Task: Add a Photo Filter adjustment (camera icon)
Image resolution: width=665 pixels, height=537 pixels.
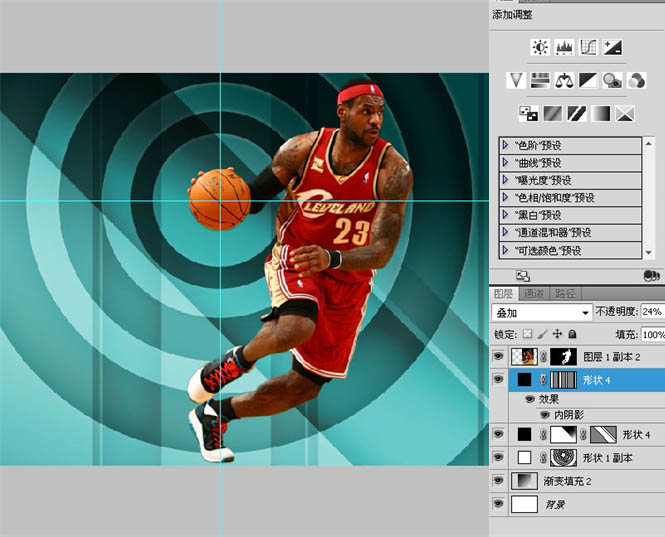Action: tap(612, 80)
